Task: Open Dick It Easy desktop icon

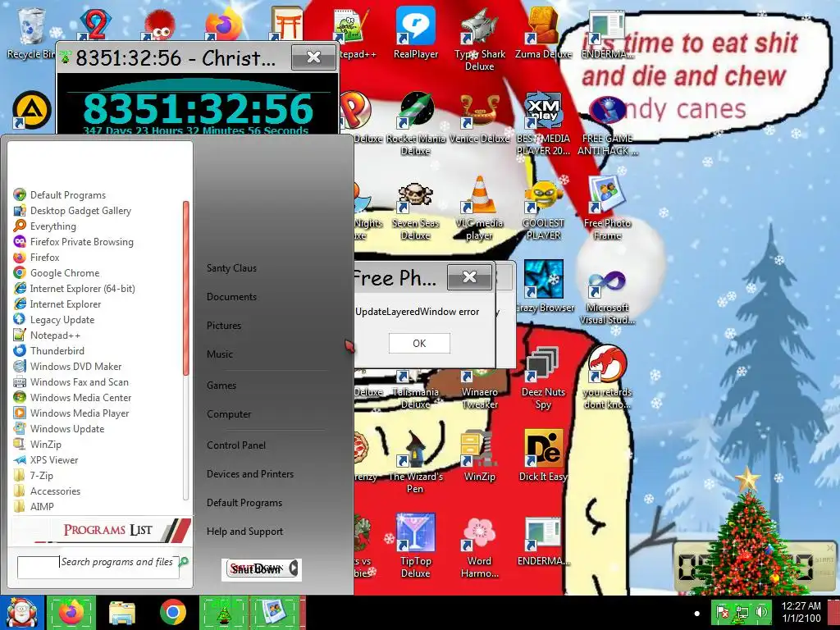Action: pos(543,455)
